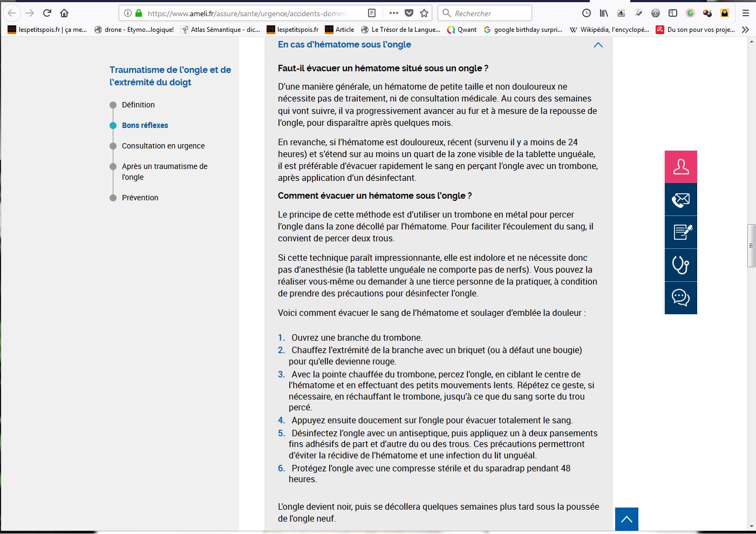Go to the Firefox home page
756x534 pixels.
tap(64, 13)
